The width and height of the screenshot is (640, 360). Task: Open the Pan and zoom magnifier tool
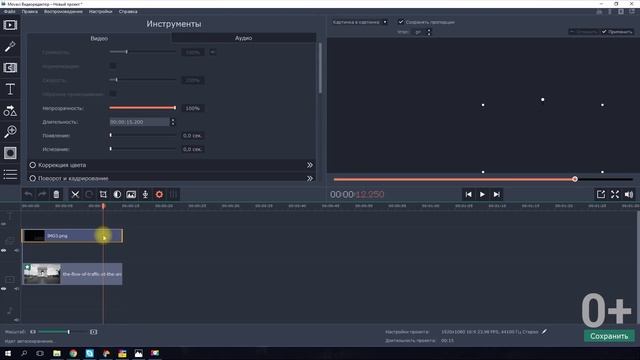click(x=10, y=131)
